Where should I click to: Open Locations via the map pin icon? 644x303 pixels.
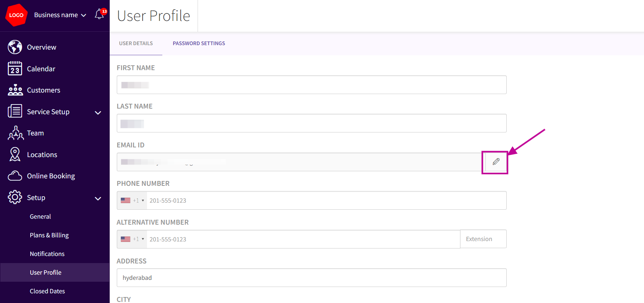[x=15, y=154]
